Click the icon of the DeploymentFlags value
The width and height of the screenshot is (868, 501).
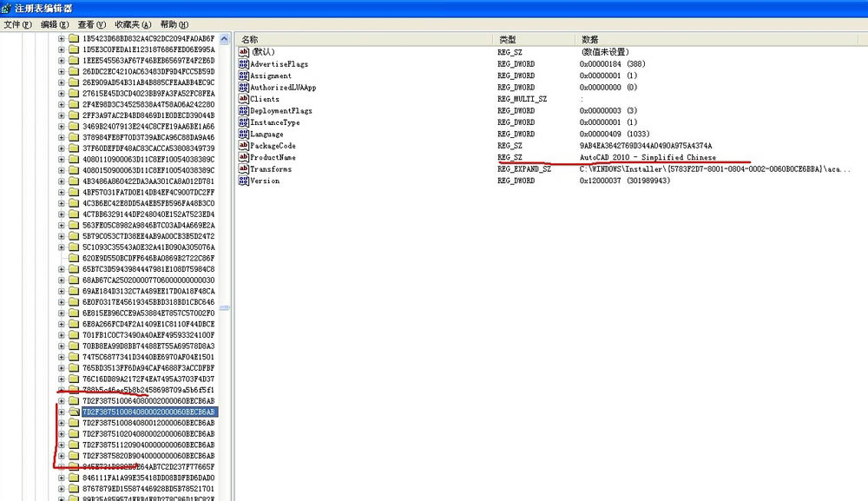click(x=244, y=110)
